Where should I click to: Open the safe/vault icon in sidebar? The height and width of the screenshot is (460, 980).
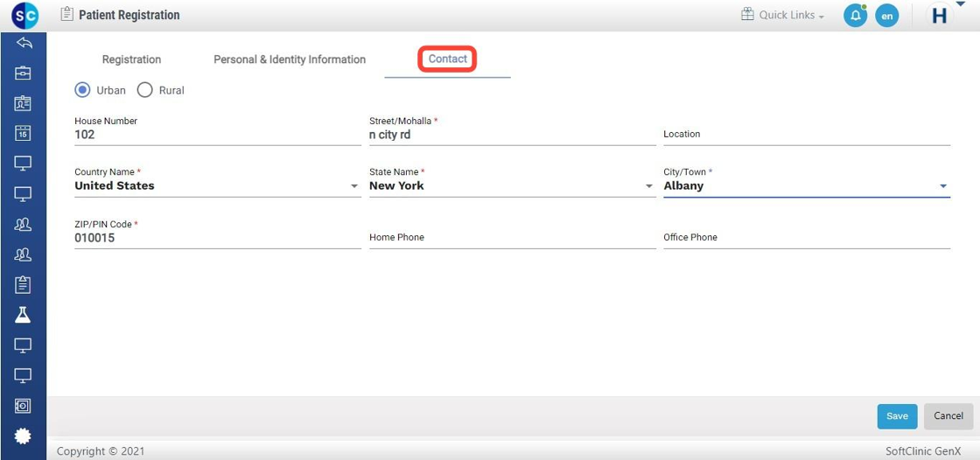[x=23, y=406]
